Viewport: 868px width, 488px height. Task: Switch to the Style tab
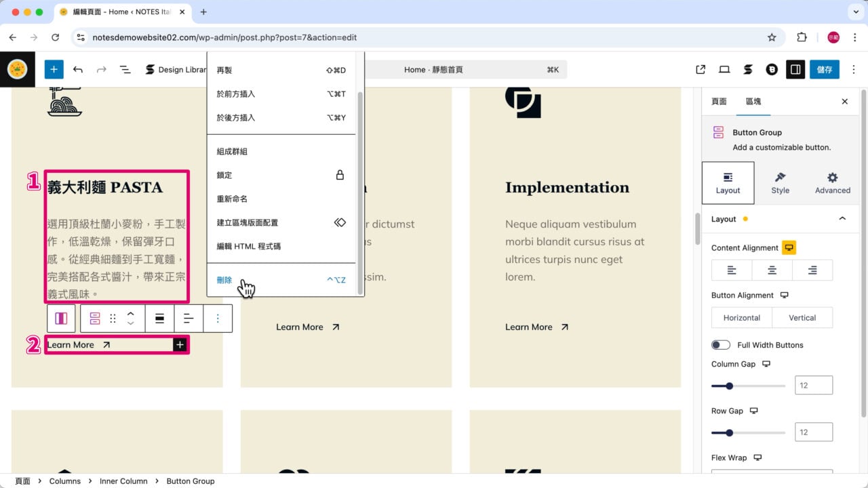(x=780, y=183)
